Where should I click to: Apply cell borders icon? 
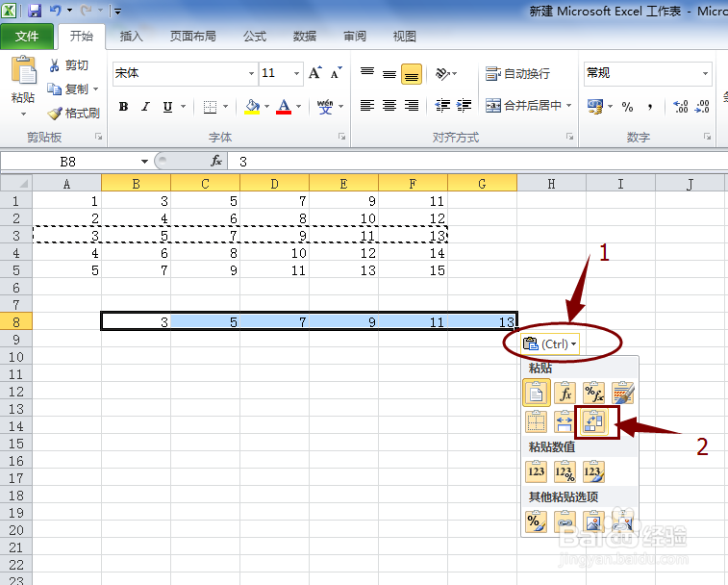tap(210, 107)
